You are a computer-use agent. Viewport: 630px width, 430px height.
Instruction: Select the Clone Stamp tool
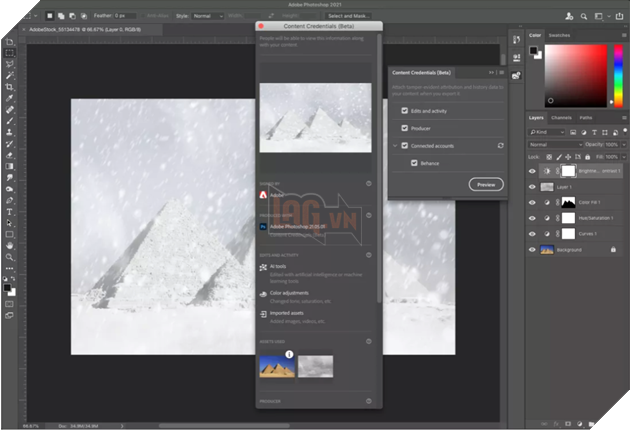(10, 132)
